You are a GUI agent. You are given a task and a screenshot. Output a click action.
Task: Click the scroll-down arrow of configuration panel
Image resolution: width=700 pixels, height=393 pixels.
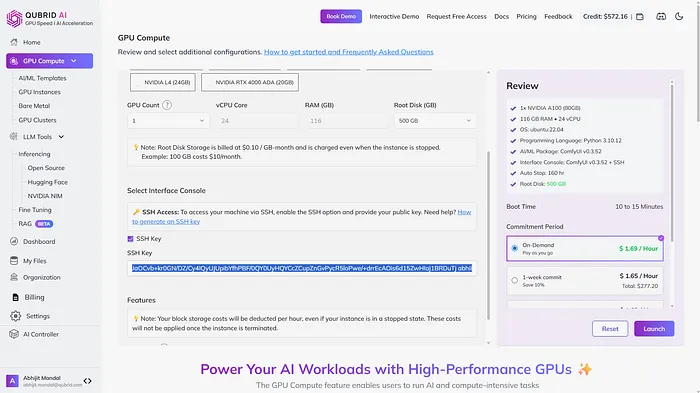tap(488, 343)
